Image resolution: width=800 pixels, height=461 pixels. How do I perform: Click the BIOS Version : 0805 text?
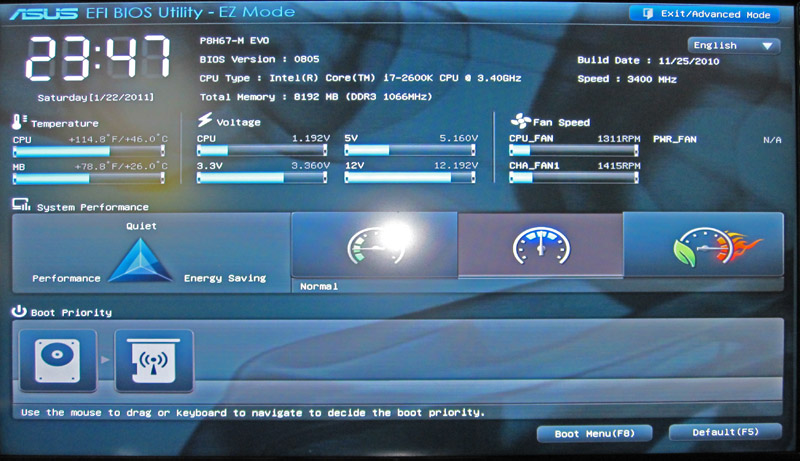(x=259, y=59)
